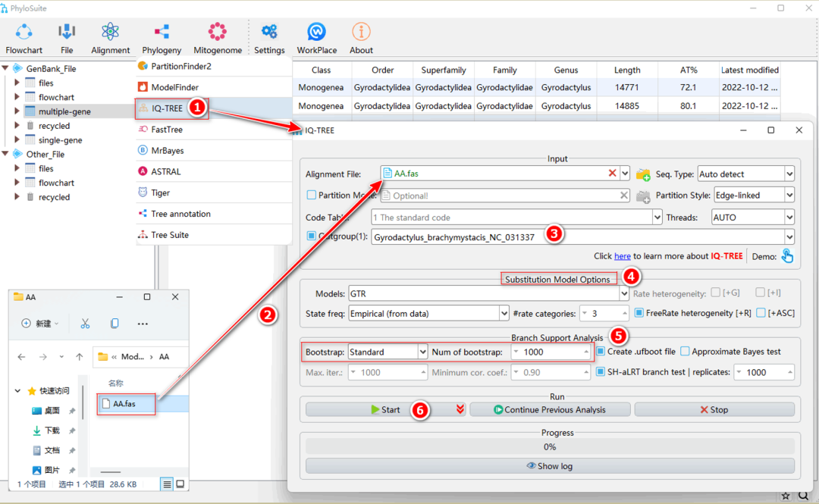Image resolution: width=819 pixels, height=504 pixels.
Task: Toggle the [+G] rate heterogeneity checkbox
Action: pos(716,292)
